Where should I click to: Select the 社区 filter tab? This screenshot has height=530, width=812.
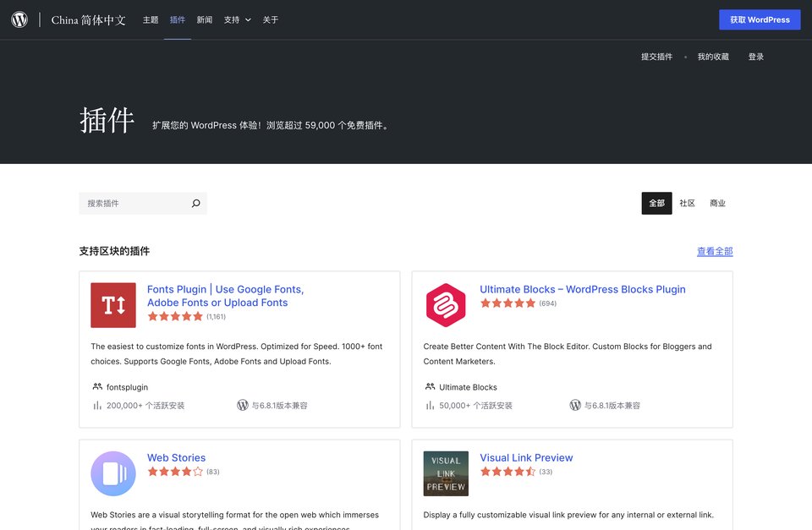click(687, 204)
